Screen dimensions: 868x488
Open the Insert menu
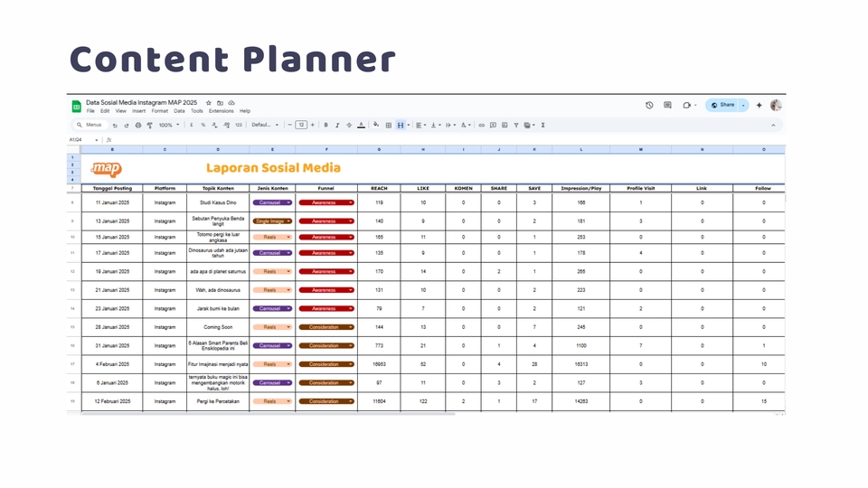(x=139, y=111)
